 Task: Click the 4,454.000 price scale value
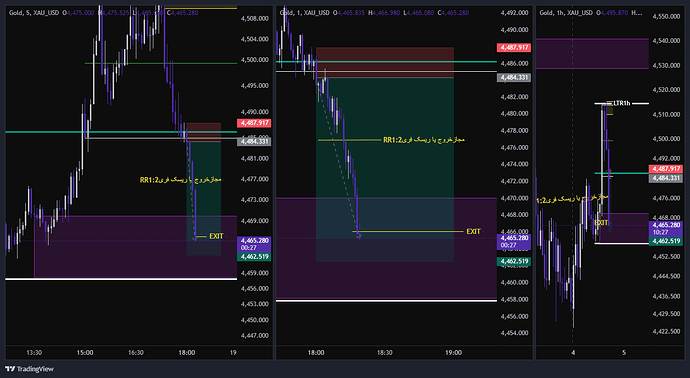point(514,333)
